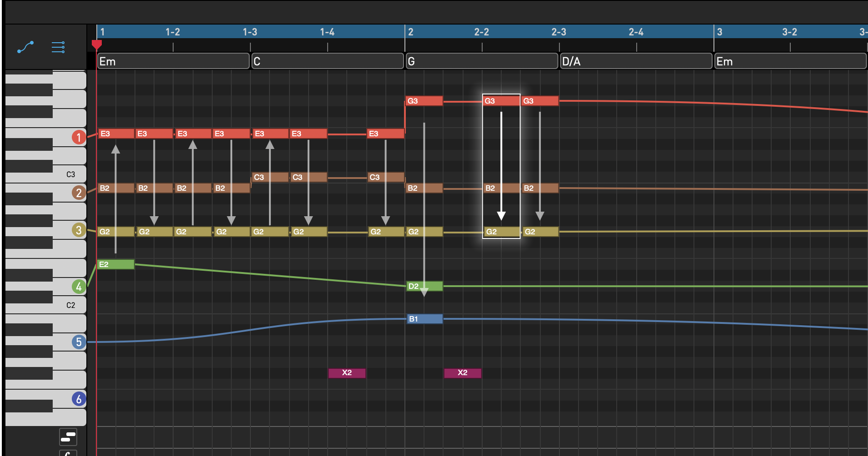Select the X2 block after bar 2
The width and height of the screenshot is (868, 456).
pos(463,373)
